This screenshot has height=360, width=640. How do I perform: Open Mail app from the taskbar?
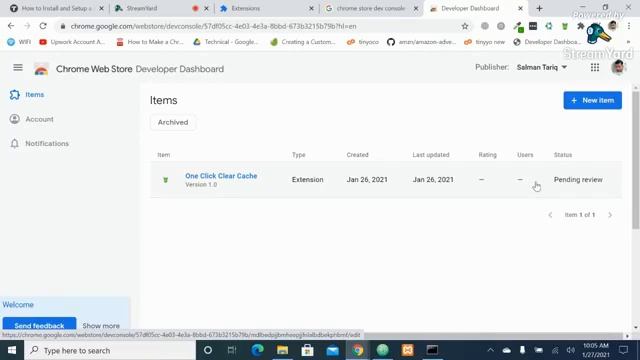(333, 350)
